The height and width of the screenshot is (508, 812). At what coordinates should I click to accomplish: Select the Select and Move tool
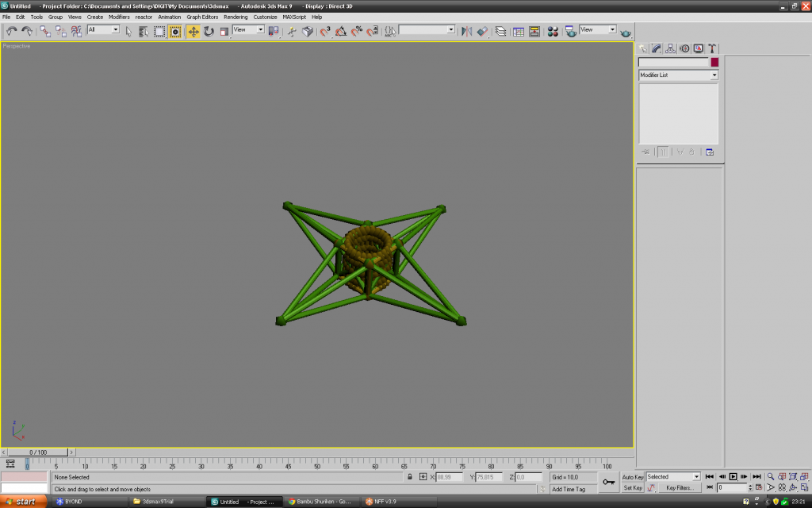(193, 31)
